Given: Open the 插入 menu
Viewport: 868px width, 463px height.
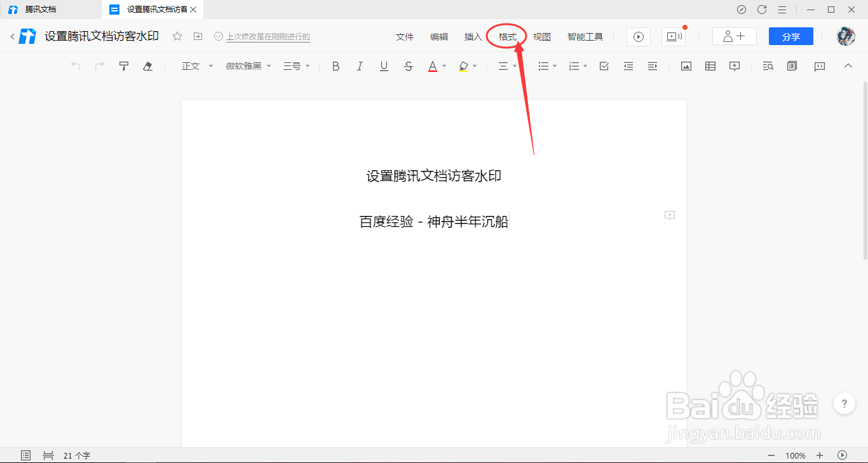Looking at the screenshot, I should point(473,37).
